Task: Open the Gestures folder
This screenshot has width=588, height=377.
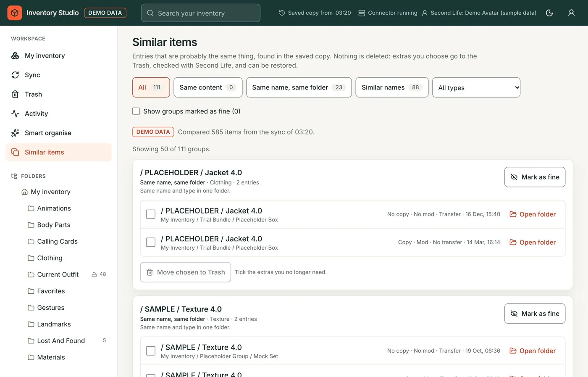Action: coord(51,308)
